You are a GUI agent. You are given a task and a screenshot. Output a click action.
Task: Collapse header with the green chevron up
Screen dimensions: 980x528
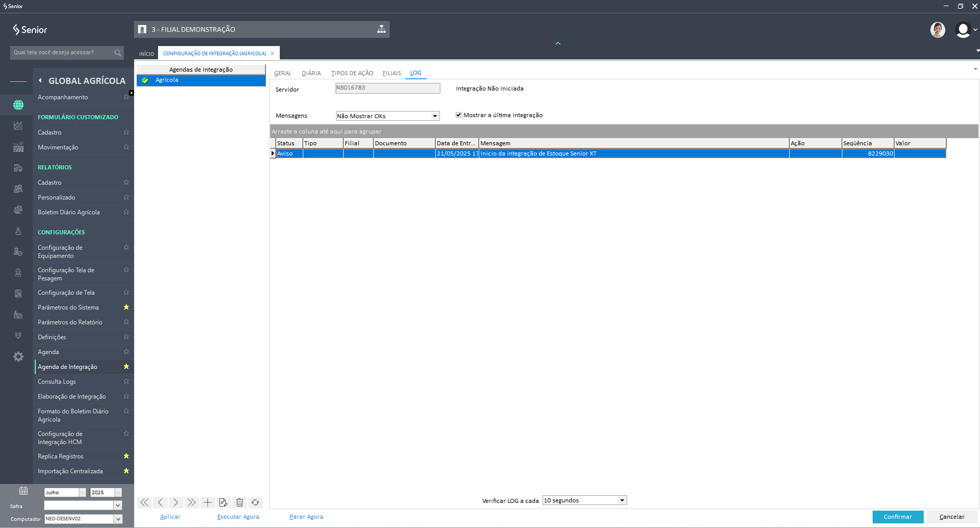coord(558,43)
